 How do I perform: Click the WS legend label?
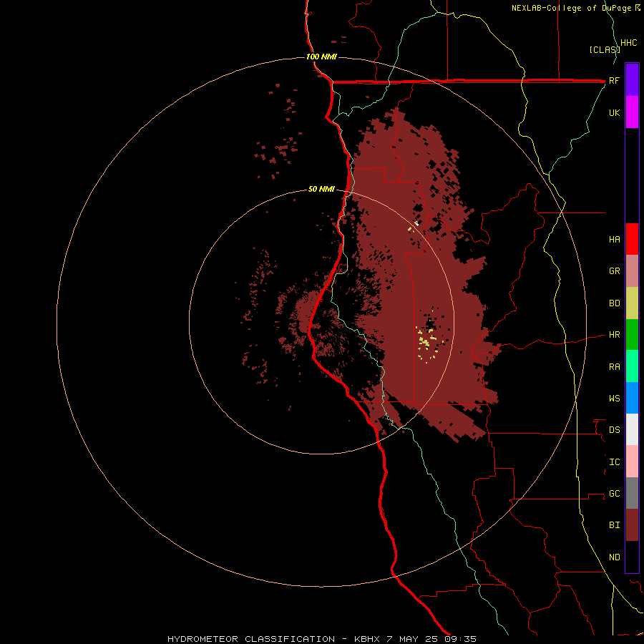pyautogui.click(x=614, y=398)
